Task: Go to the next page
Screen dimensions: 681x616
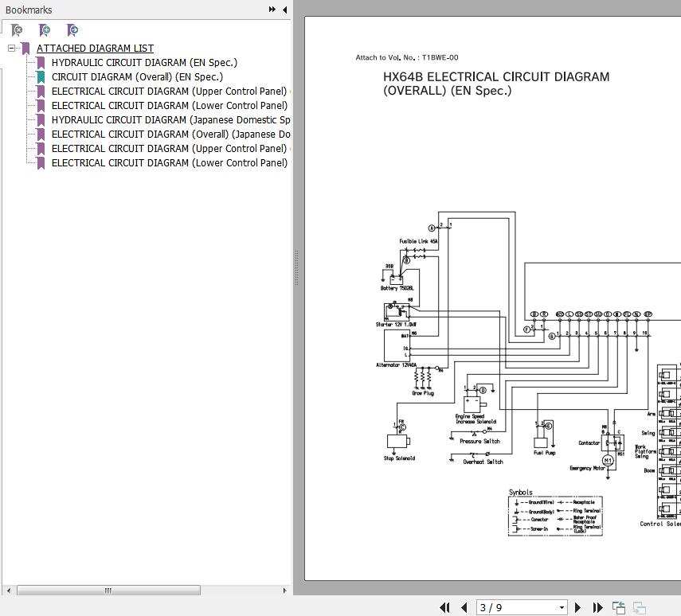Action: coord(578,607)
